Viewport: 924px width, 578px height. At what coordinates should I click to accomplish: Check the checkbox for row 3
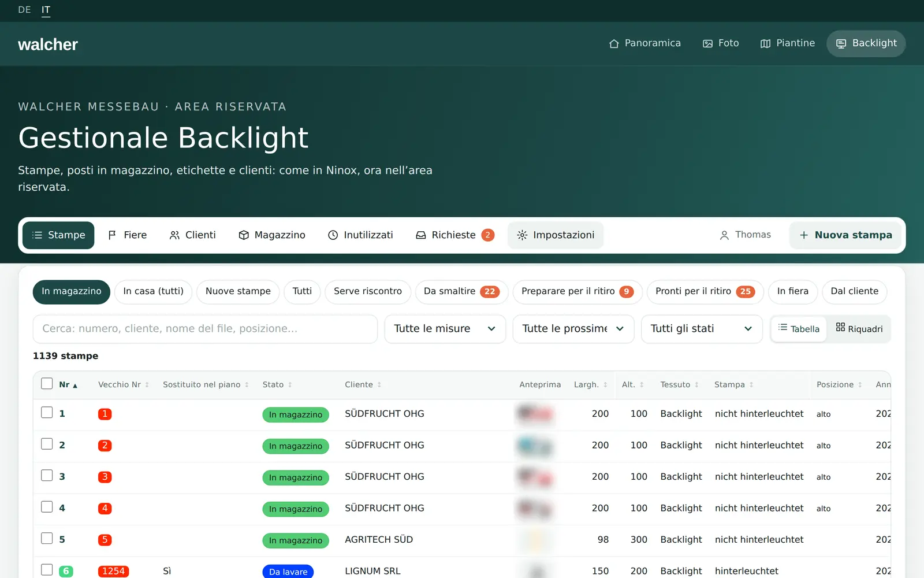[47, 476]
